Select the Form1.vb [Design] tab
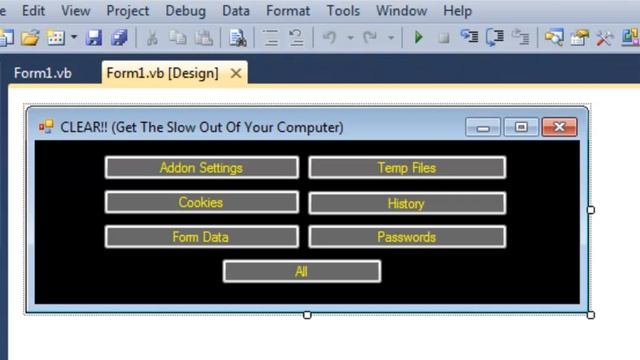Screen dimensions: 640x360 pos(162,73)
